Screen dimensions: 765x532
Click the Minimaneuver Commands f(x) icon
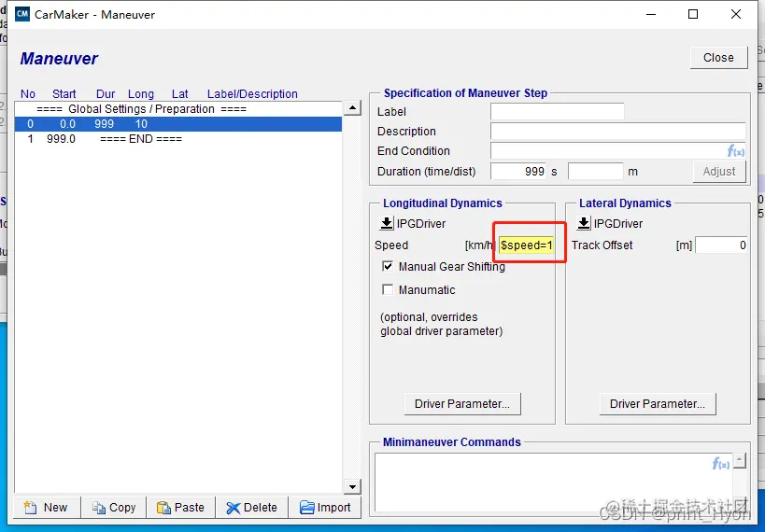[x=721, y=463]
